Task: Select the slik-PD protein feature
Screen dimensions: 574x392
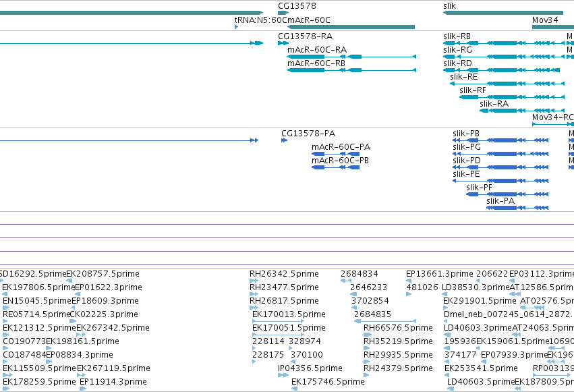Action: click(500, 167)
